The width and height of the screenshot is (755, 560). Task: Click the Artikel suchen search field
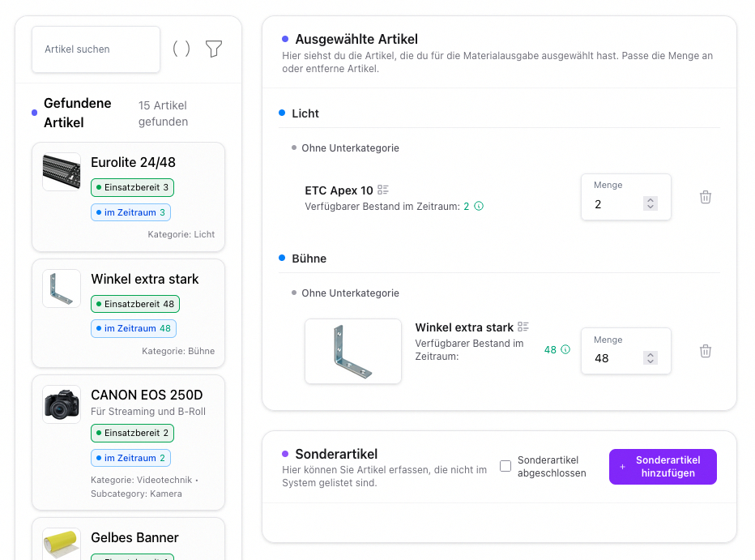(x=96, y=49)
